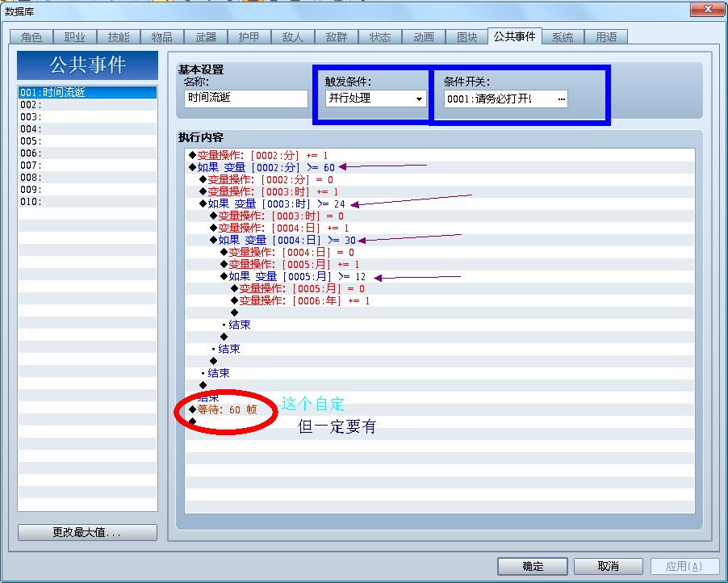Click the 更改最大值... button

(x=87, y=532)
